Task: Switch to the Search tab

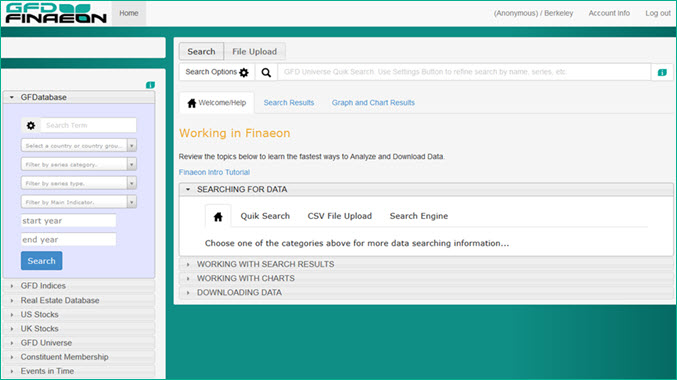Action: click(x=201, y=51)
